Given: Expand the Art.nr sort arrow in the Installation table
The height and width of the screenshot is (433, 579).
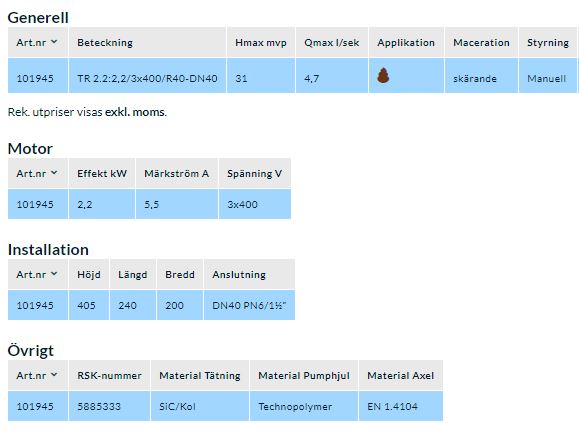Looking at the screenshot, I should 54,274.
